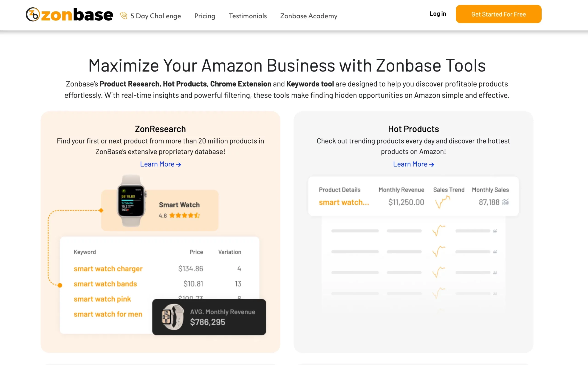Click the arrow on Hot Products Learn More link
This screenshot has width=588, height=365.
click(x=432, y=164)
